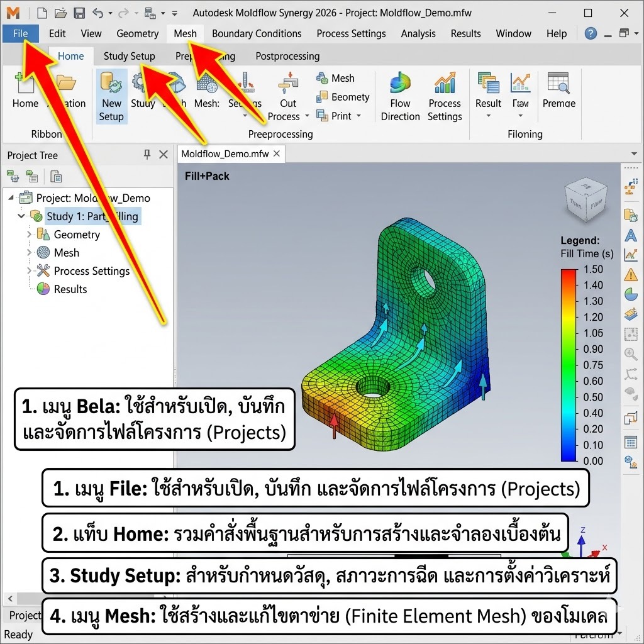Close the Project Tree panel
This screenshot has height=644, width=644.
(164, 155)
